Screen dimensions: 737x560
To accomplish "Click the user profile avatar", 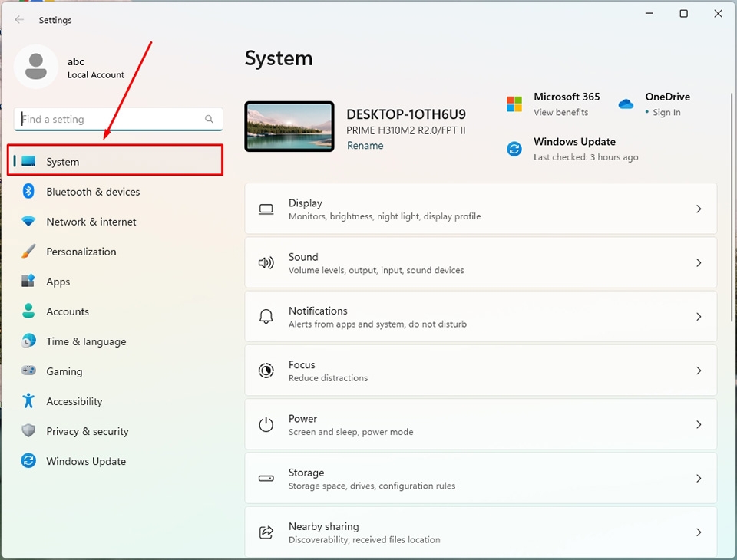I will [x=36, y=67].
